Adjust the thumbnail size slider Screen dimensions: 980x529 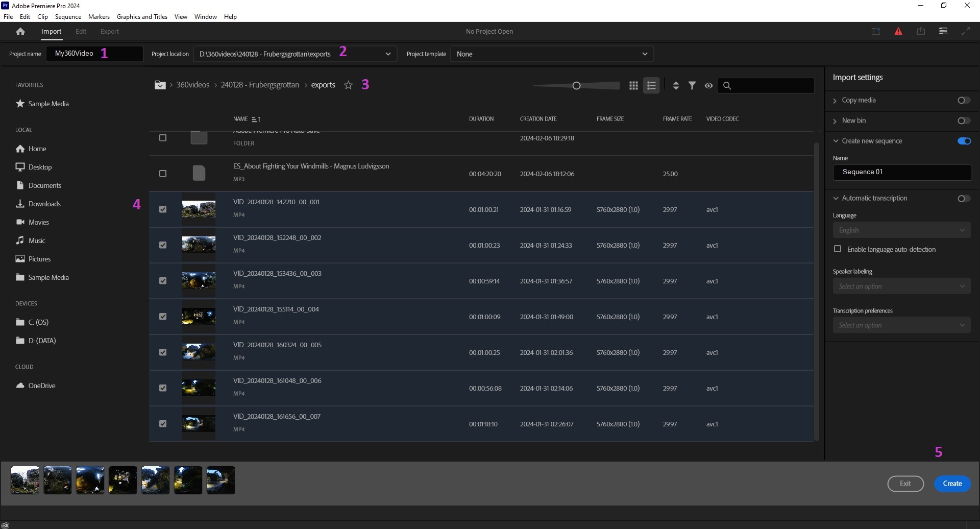click(576, 86)
